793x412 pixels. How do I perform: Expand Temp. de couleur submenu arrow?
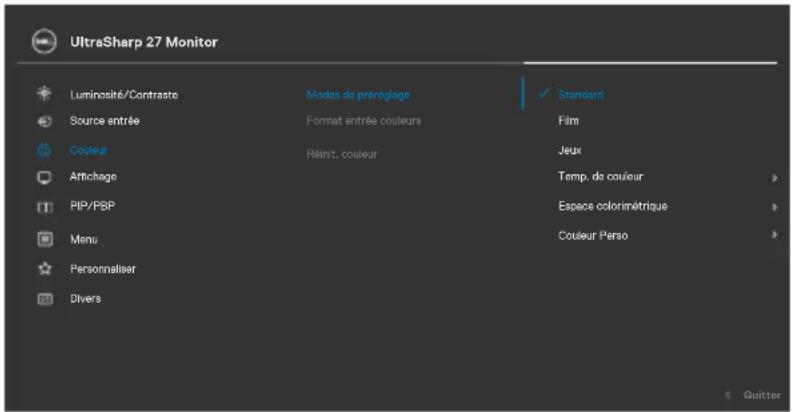[x=774, y=178]
